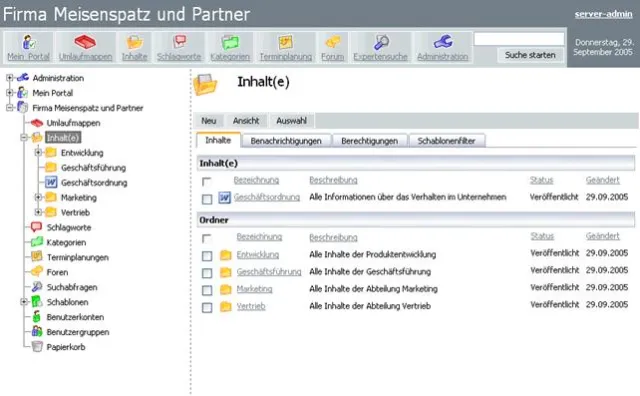Screen dimensions: 640x396
Task: Open the Administration wrench toolbar icon
Action: (443, 42)
